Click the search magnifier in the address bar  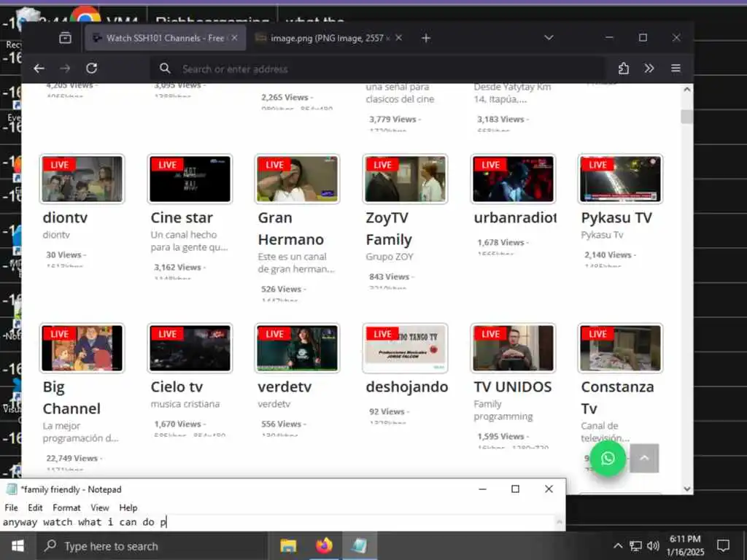click(x=165, y=69)
